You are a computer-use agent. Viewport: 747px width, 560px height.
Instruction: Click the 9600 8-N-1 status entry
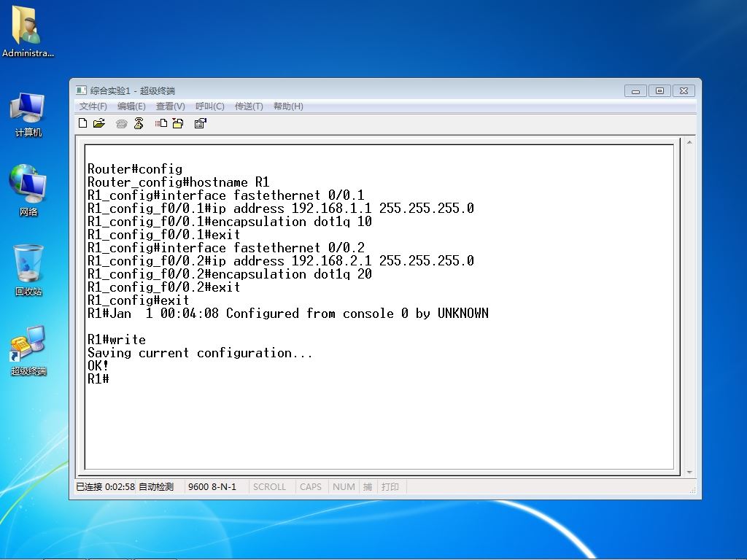click(x=212, y=486)
